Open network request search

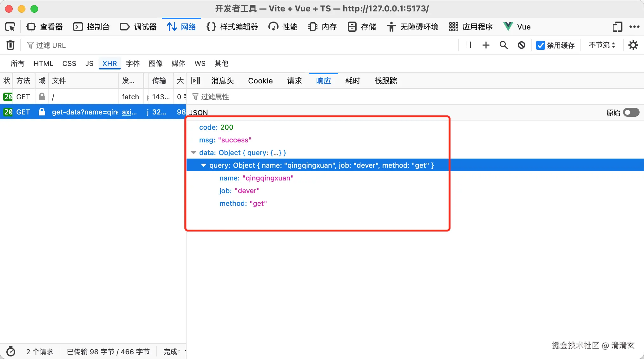click(x=503, y=45)
